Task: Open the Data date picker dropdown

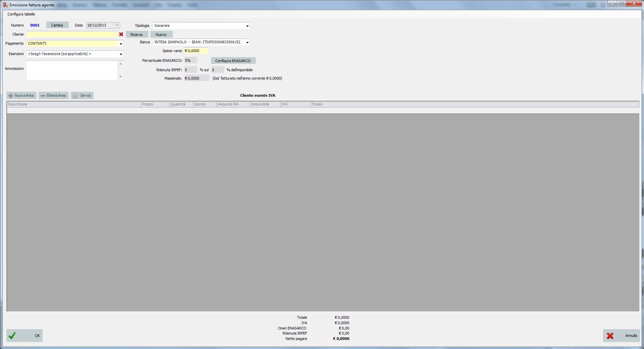Action: 117,25
